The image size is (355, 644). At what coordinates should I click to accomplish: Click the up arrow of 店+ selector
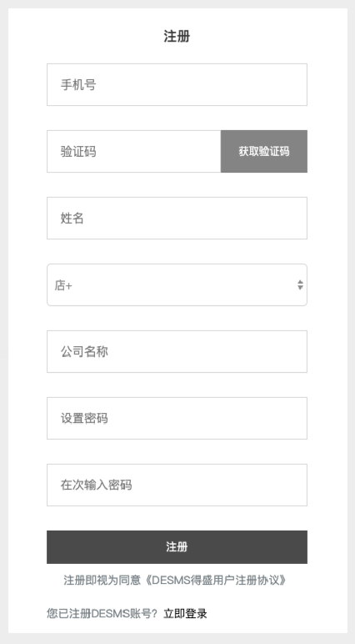tap(300, 282)
